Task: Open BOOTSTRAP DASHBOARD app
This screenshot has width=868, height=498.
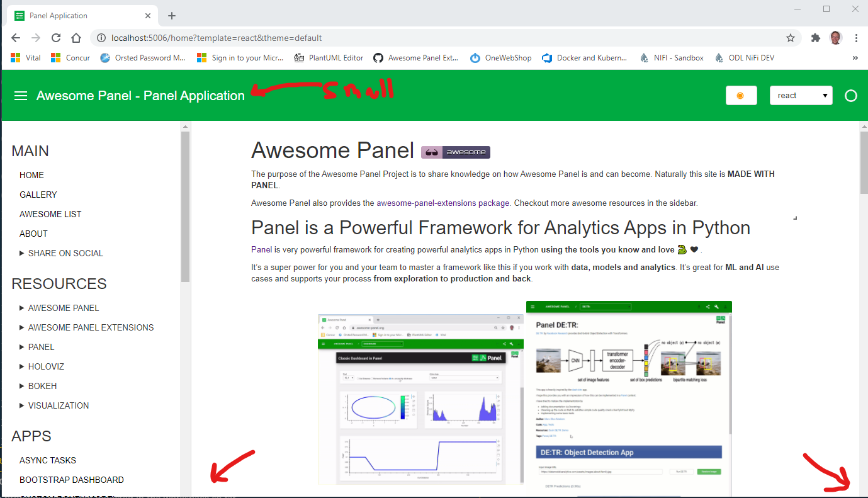Action: (72, 480)
